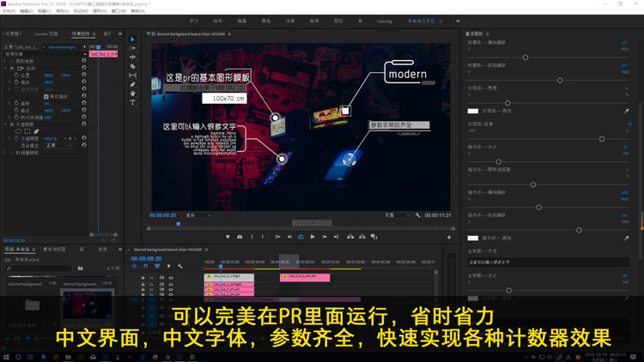Toggle Linked Selection in timeline
This screenshot has width=644, height=362.
tap(157, 266)
